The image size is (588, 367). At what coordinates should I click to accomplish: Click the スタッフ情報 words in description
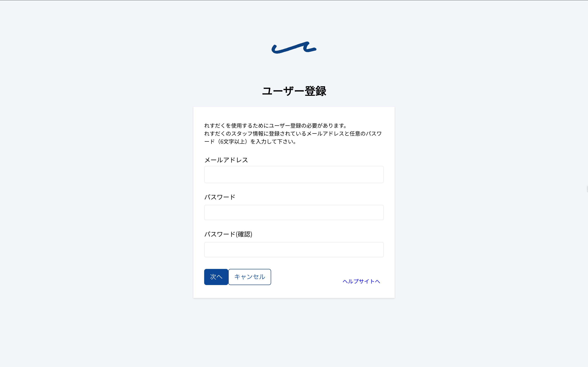tap(247, 134)
